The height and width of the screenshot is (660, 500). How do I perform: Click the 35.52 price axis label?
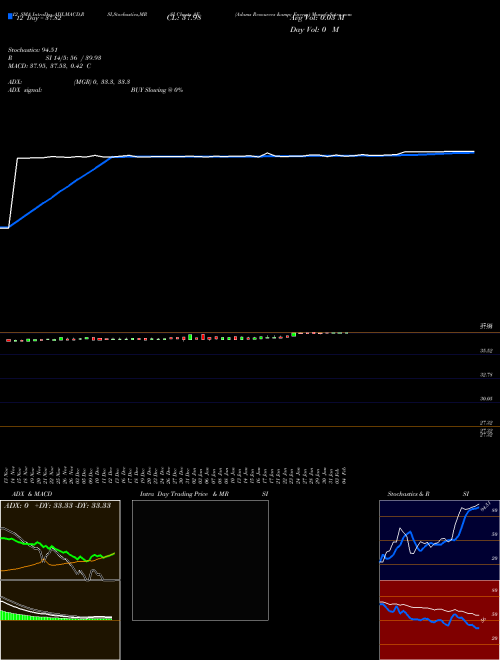tap(486, 350)
